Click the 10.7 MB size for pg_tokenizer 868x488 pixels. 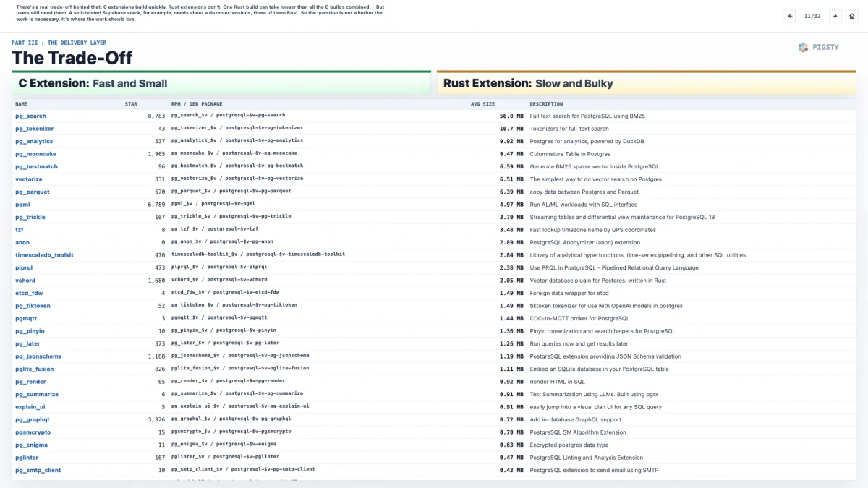pyautogui.click(x=511, y=129)
